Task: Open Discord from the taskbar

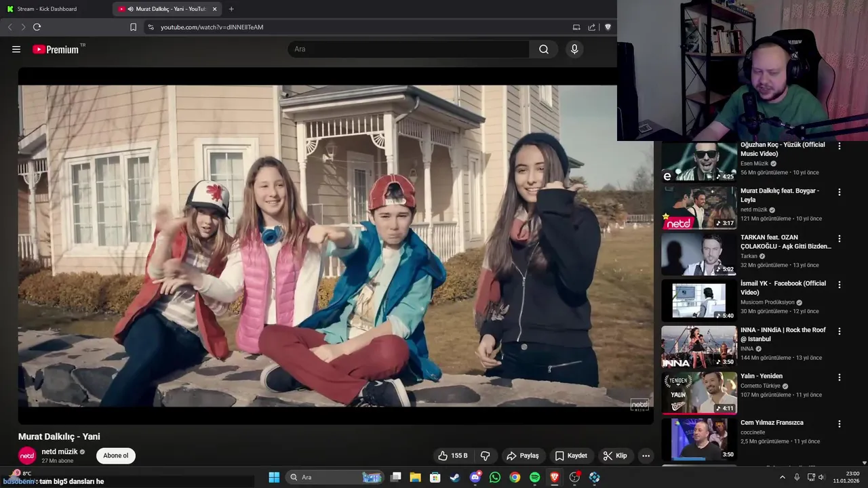Action: 475,477
